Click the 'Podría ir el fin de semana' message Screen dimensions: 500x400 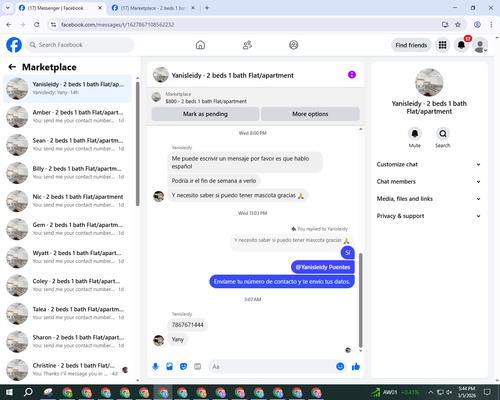(x=214, y=181)
